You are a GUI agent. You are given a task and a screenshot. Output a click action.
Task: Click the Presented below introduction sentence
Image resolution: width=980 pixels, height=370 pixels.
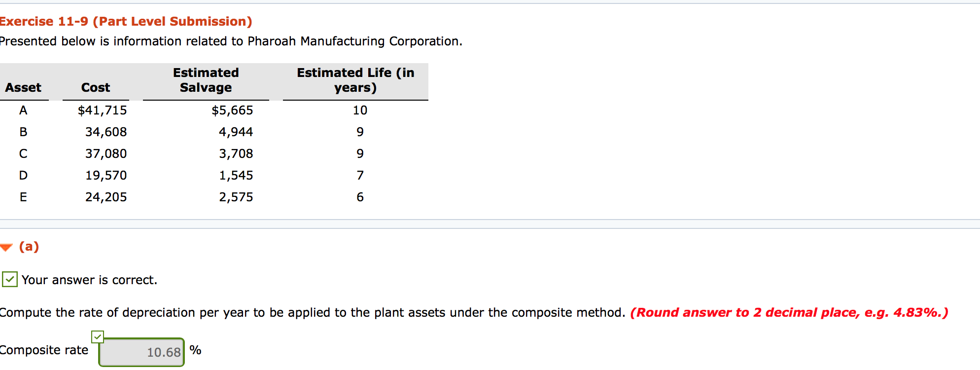click(231, 41)
